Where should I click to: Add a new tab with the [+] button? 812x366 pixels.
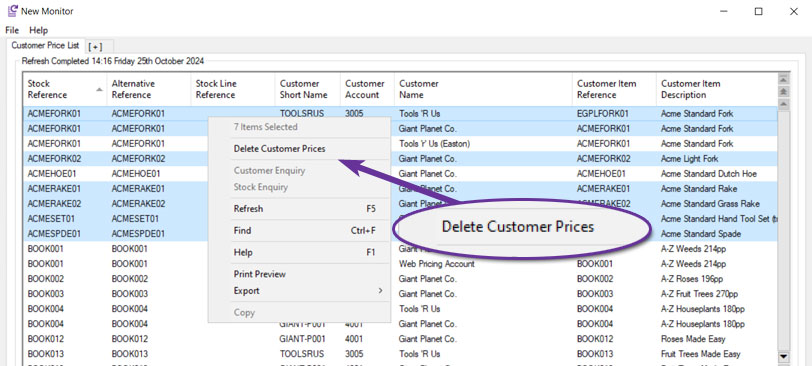point(95,47)
